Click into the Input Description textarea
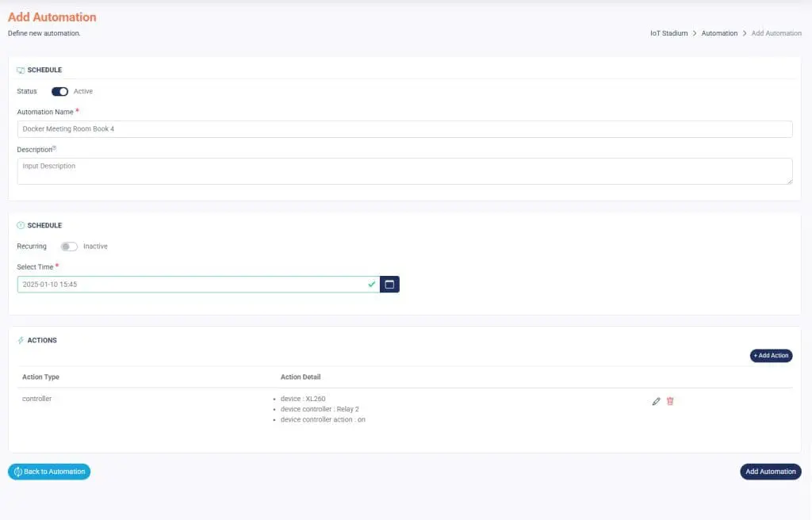 coord(404,171)
